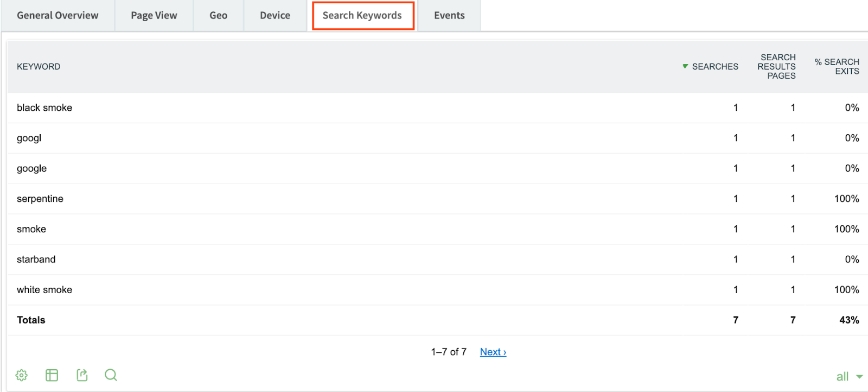The height and width of the screenshot is (392, 868).
Task: Select the 'black smoke' keyword row
Action: [44, 108]
